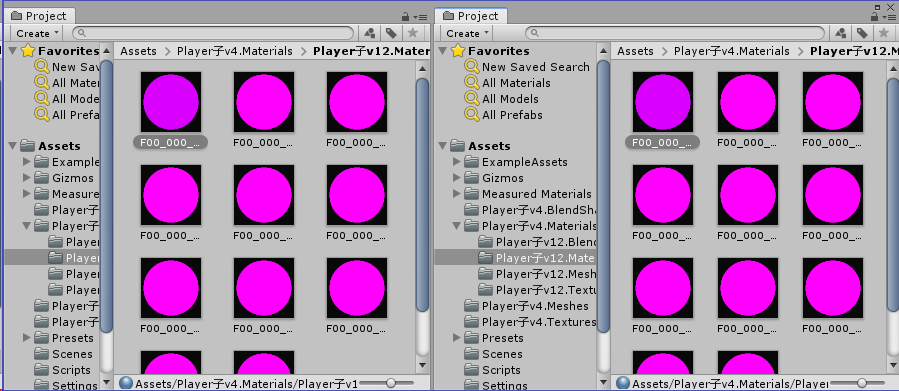
Task: Select New Saved Search in right window
Action: (x=536, y=67)
